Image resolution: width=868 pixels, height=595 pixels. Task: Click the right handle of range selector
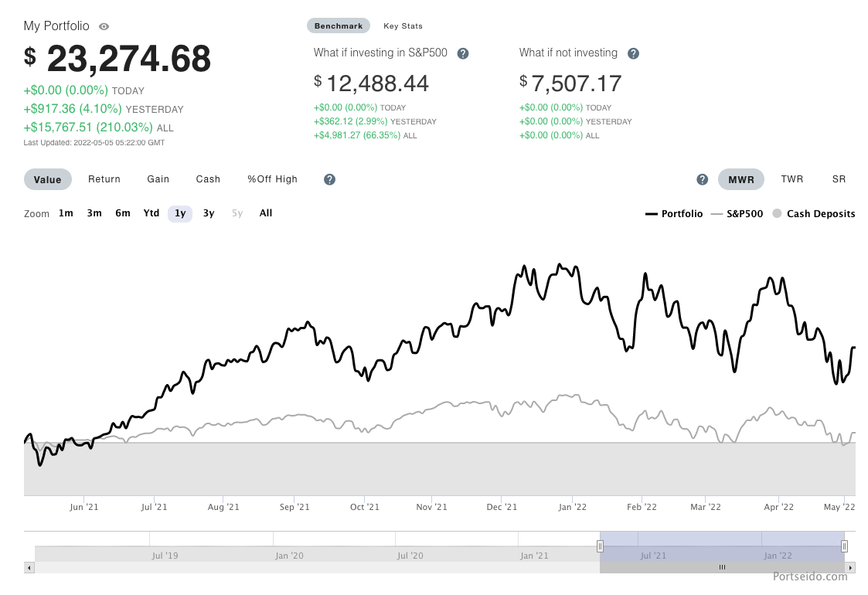[x=844, y=546]
